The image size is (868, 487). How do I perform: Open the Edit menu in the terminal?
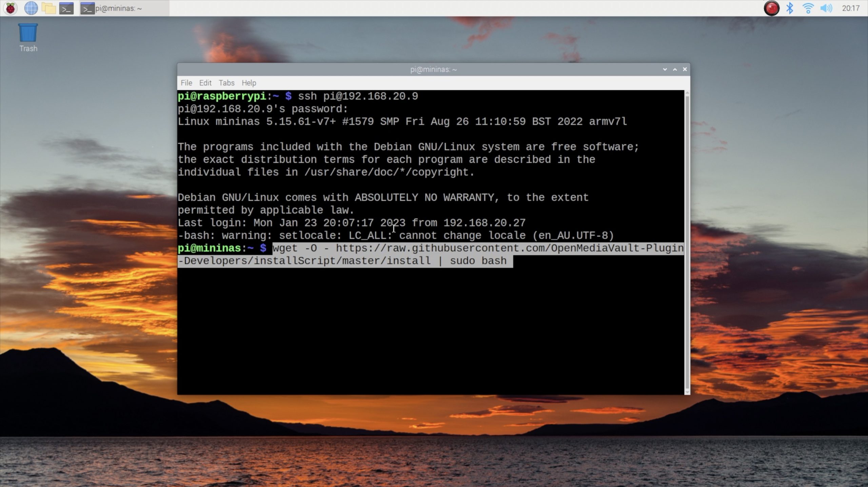205,83
